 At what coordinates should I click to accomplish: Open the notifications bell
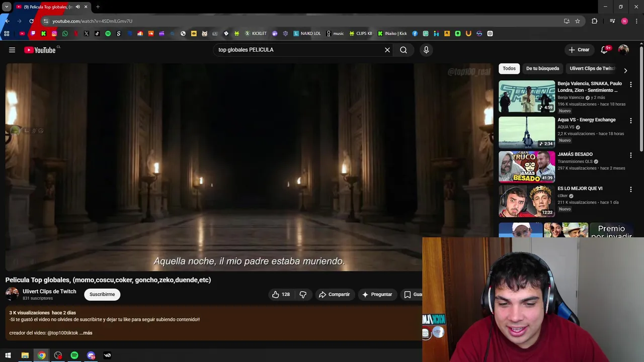point(605,50)
